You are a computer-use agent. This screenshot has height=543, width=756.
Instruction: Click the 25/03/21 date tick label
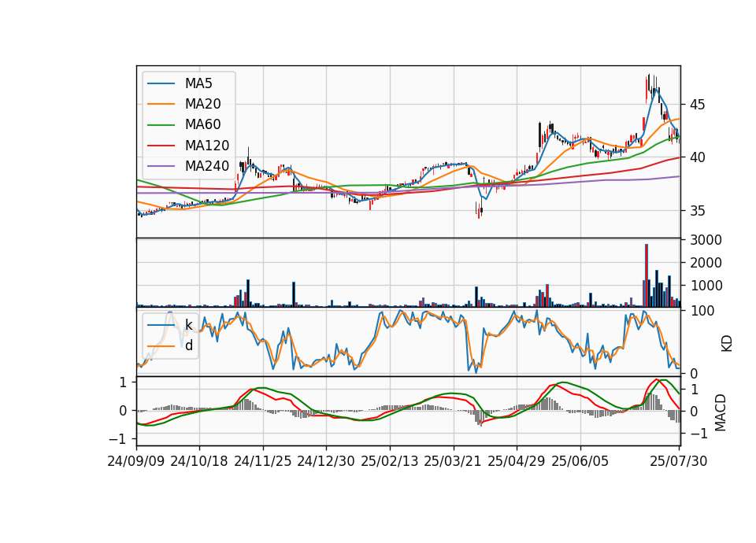click(453, 461)
